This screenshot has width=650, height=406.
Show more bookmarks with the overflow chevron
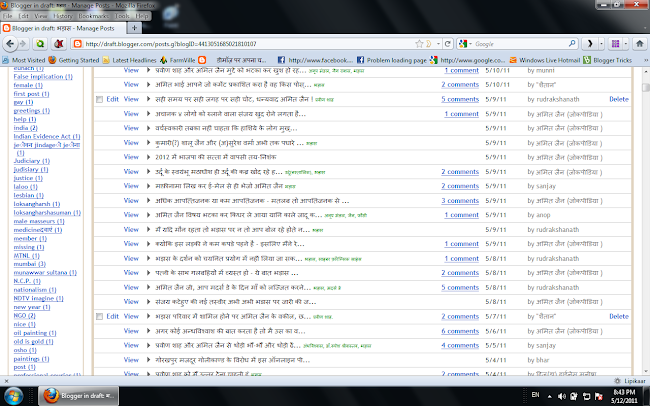coord(645,60)
